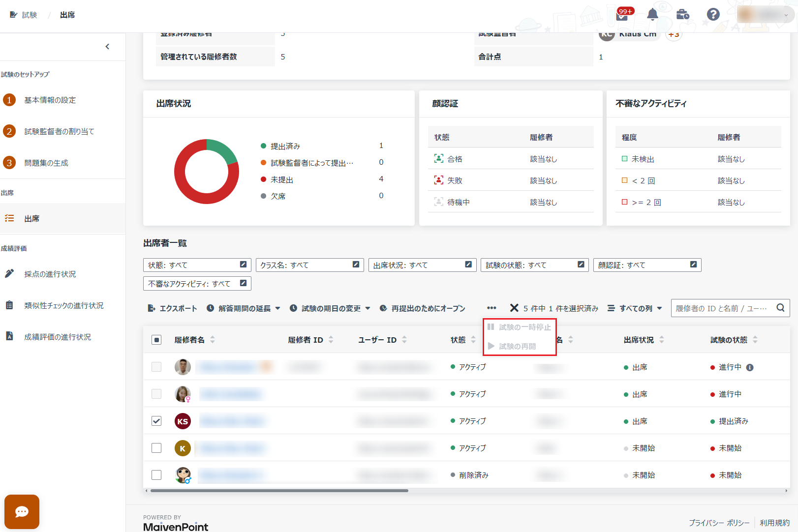Image resolution: width=798 pixels, height=532 pixels.
Task: Open the export attendees tool
Action: (x=172, y=308)
